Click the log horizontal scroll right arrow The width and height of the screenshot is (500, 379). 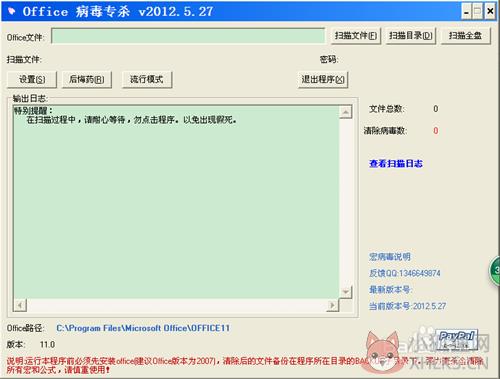pos(332,305)
